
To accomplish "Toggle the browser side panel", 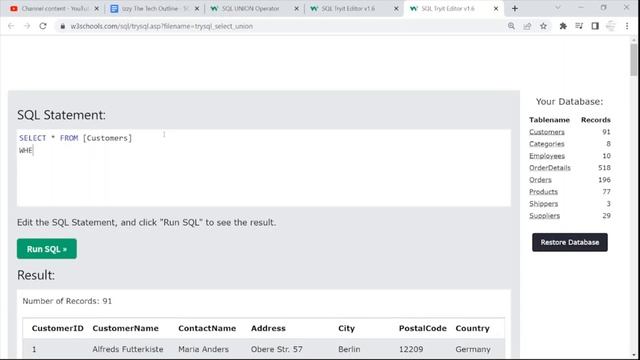I will coord(595,26).
